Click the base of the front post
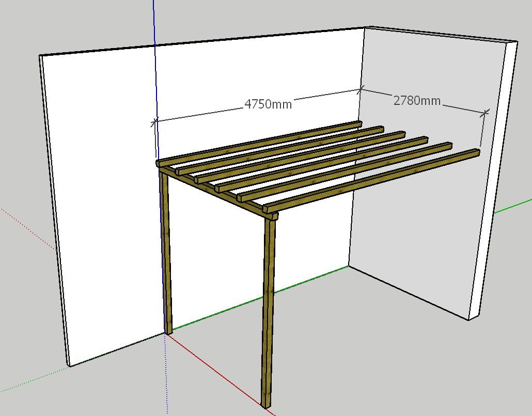The image size is (532, 416). [267, 404]
